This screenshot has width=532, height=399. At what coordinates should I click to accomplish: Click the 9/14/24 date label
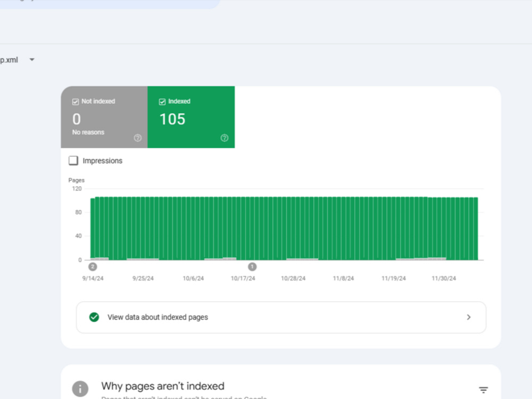click(93, 278)
